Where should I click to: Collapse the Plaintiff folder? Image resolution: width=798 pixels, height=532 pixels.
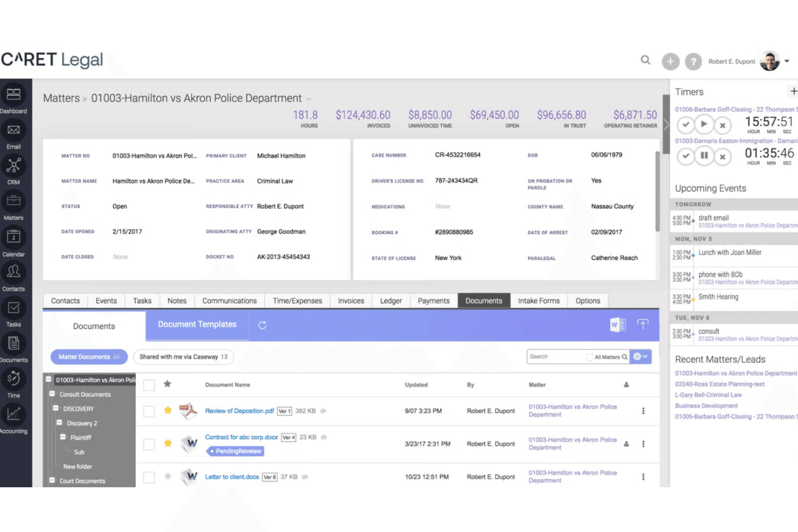[x=63, y=437]
